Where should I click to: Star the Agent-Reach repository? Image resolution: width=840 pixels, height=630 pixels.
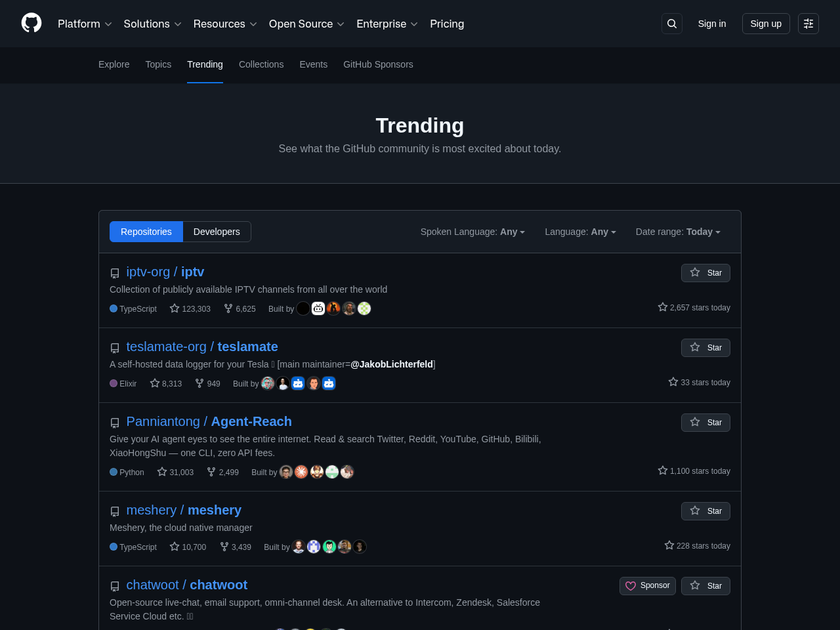point(705,423)
